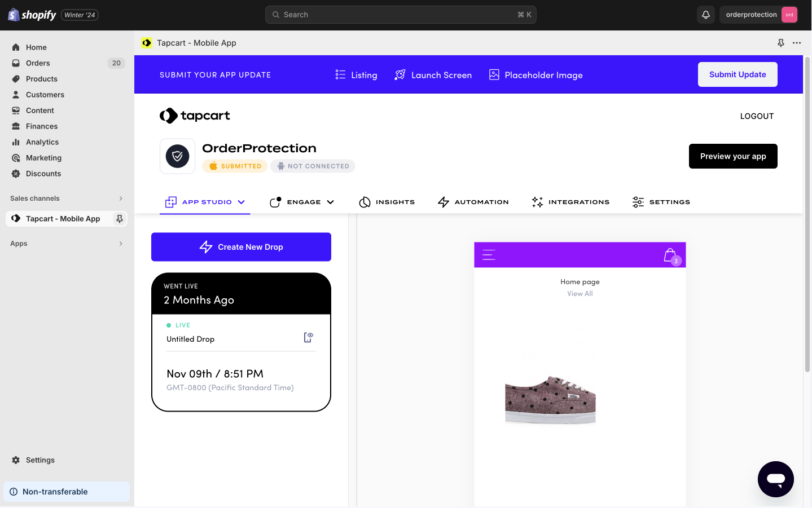Click the Orders count badge 20

tap(116, 63)
